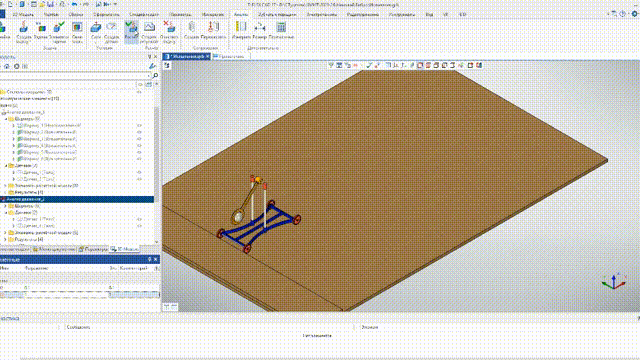Image resolution: width=640 pixels, height=360 pixels.
Task: Click the green checkmark icon in view toolbar
Action: tap(369, 65)
